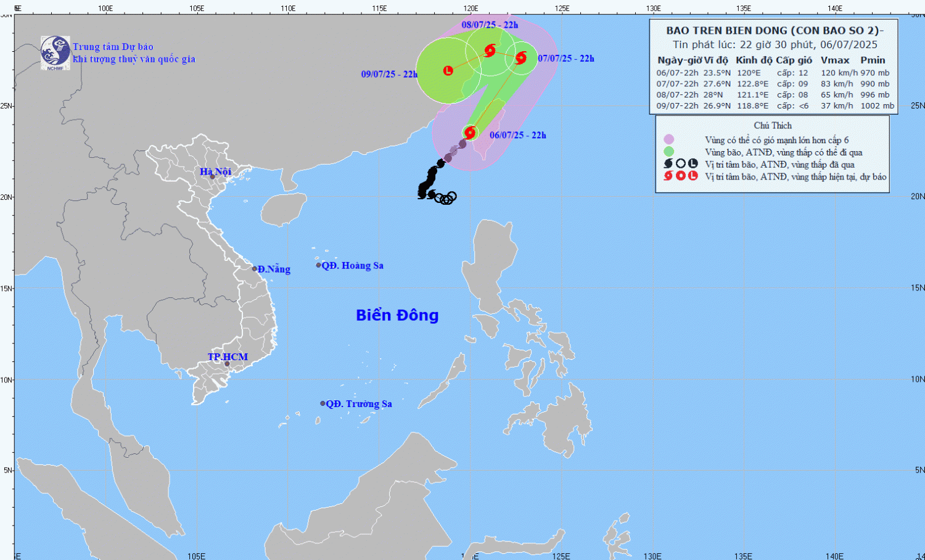
Task: Click the QĐ. Hoàng Sa marker dot
Action: (x=319, y=265)
